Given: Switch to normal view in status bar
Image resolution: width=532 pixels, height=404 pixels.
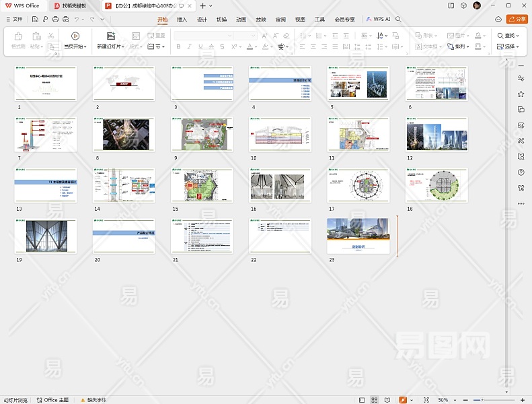Looking at the screenshot, I should point(363,400).
